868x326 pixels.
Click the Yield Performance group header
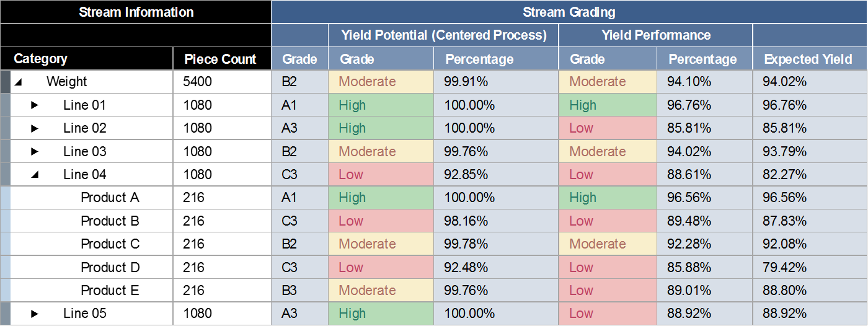655,35
